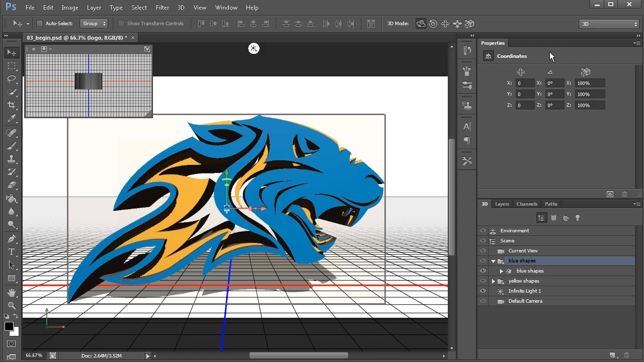The height and width of the screenshot is (362, 644).
Task: Select the Crop tool
Action: tap(12, 105)
